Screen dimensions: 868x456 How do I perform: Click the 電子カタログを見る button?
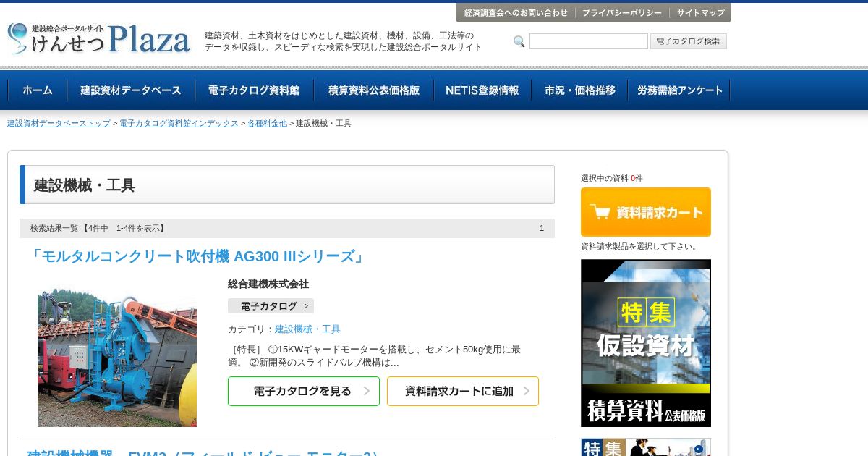pyautogui.click(x=304, y=391)
